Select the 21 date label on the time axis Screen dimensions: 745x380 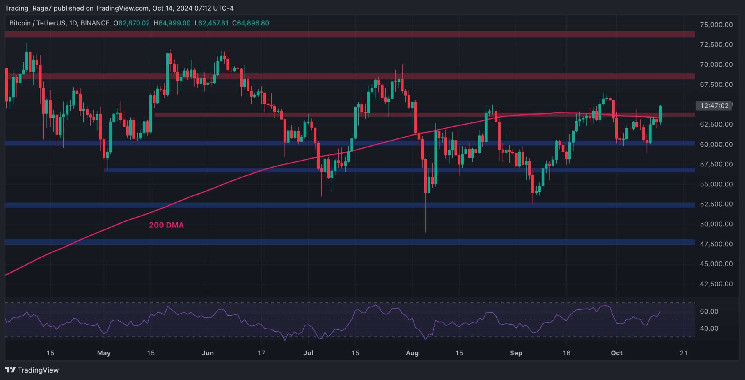pos(684,353)
